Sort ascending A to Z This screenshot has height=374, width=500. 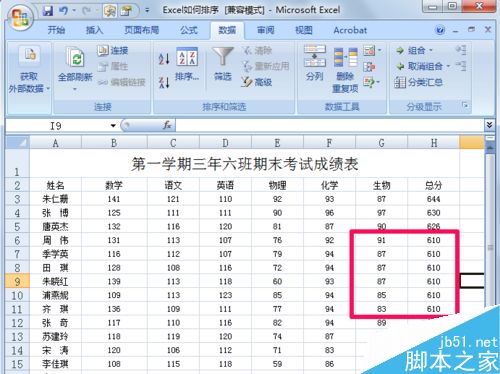tap(164, 59)
